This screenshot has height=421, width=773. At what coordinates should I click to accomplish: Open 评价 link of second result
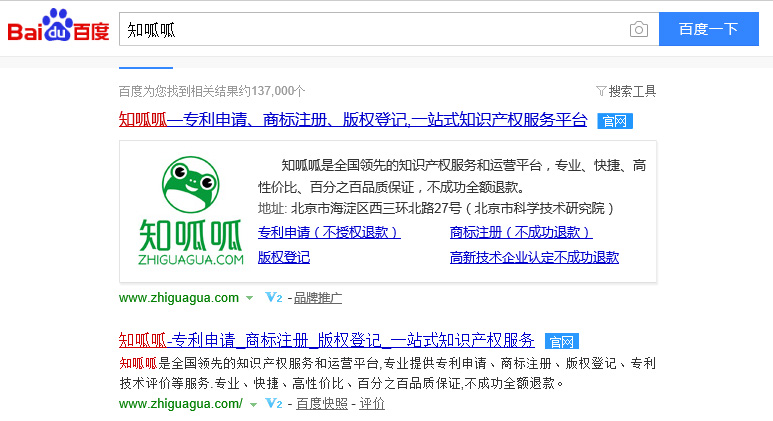372,404
